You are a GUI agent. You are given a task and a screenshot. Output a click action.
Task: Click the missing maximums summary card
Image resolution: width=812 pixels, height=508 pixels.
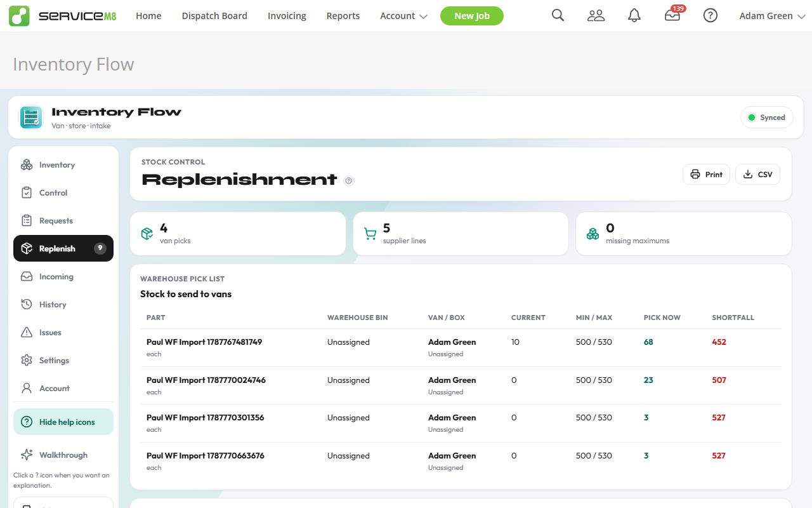(x=684, y=234)
